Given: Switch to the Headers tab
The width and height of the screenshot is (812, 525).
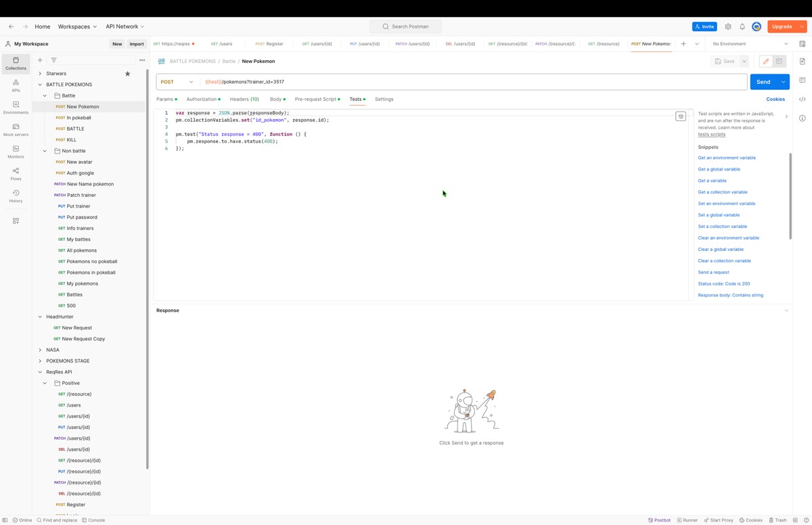Looking at the screenshot, I should tap(244, 99).
